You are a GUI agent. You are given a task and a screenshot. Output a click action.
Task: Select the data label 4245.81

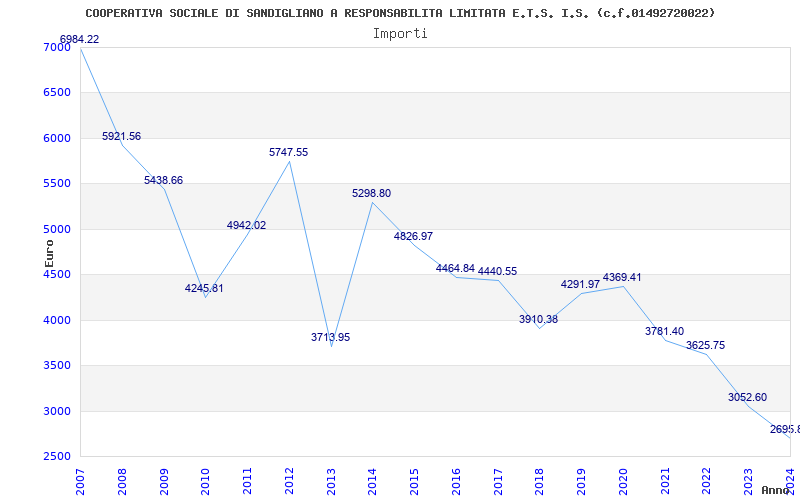(204, 288)
